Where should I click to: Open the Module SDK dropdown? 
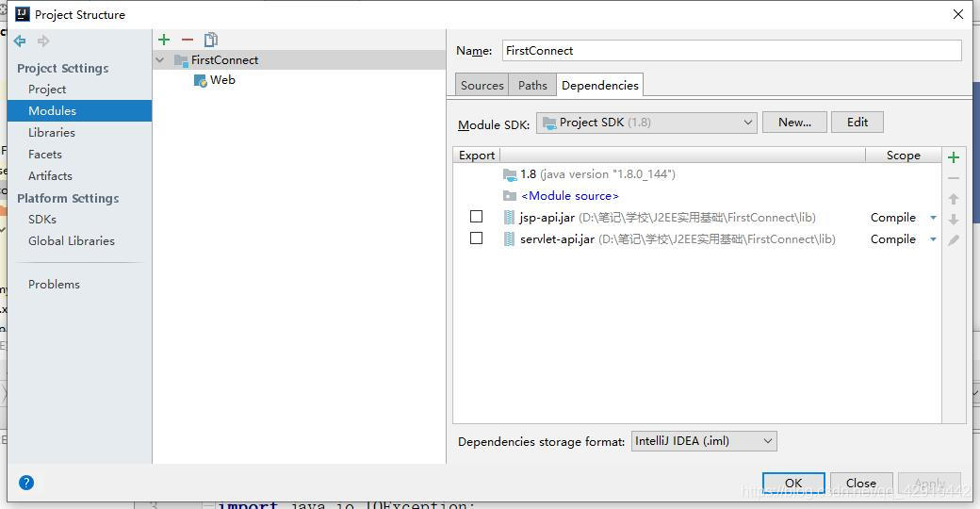point(646,123)
